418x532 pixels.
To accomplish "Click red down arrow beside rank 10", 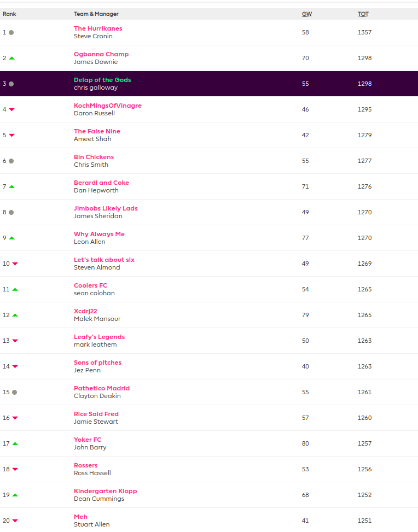I will 15,264.
